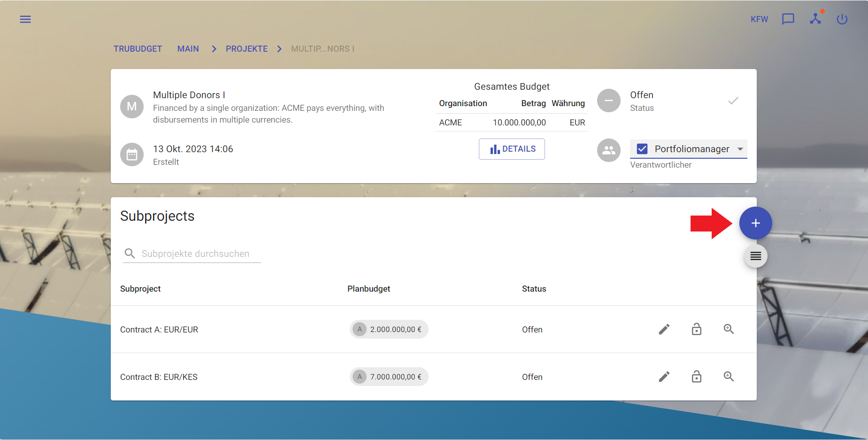This screenshot has height=440, width=868.
Task: Click the search magnifier icon
Action: (x=130, y=254)
